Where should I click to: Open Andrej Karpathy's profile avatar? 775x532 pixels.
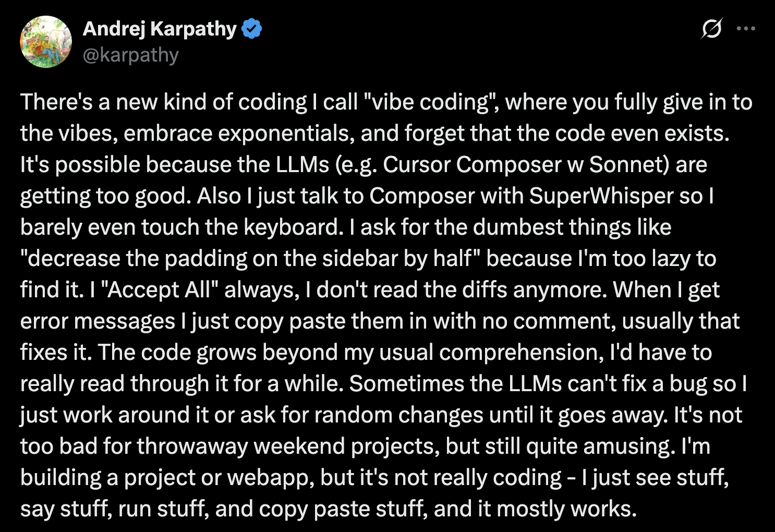point(46,42)
